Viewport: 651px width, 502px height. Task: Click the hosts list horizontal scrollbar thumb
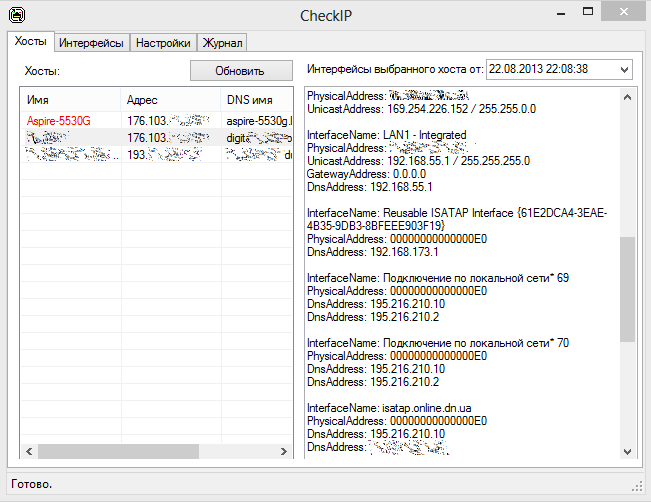[118, 451]
